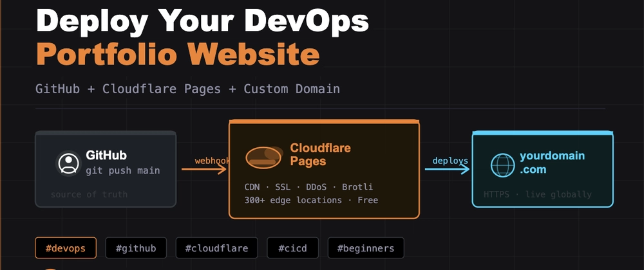Click the orange "Portfolio Website" heading

pyautogui.click(x=178, y=53)
